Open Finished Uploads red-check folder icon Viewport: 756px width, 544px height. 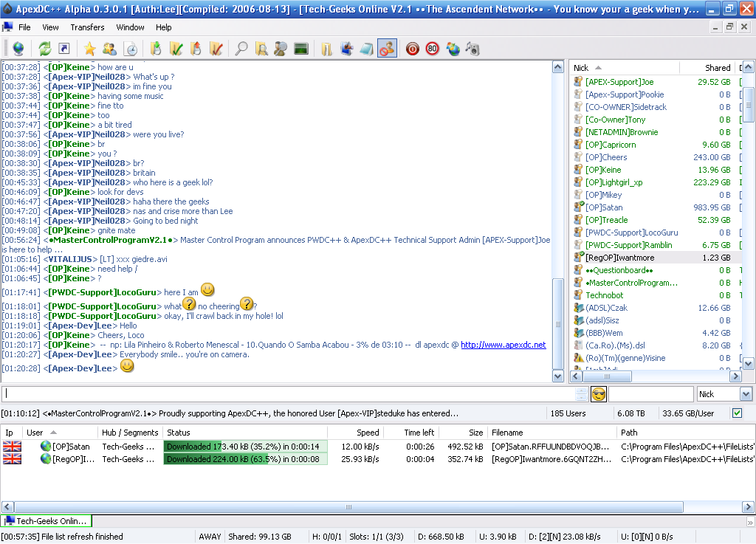[216, 49]
